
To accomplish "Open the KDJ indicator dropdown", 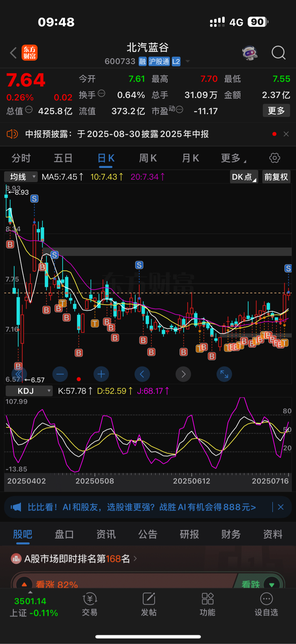I will pos(29,391).
